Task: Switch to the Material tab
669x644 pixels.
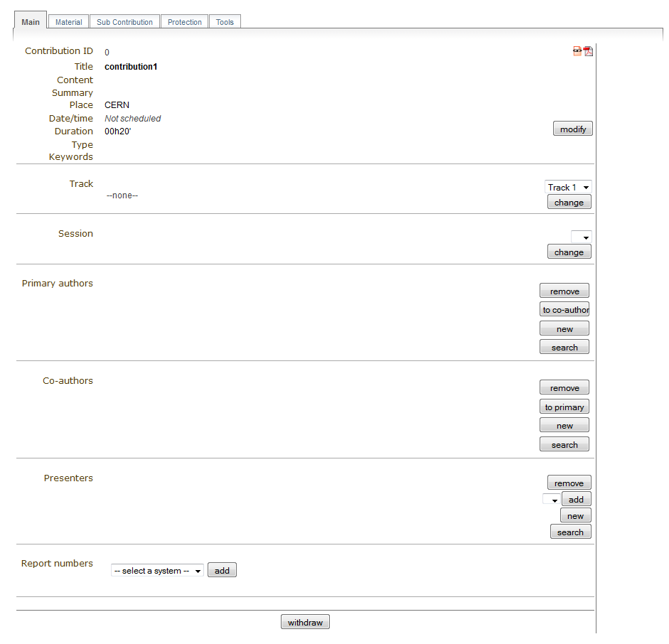Action: tap(69, 22)
